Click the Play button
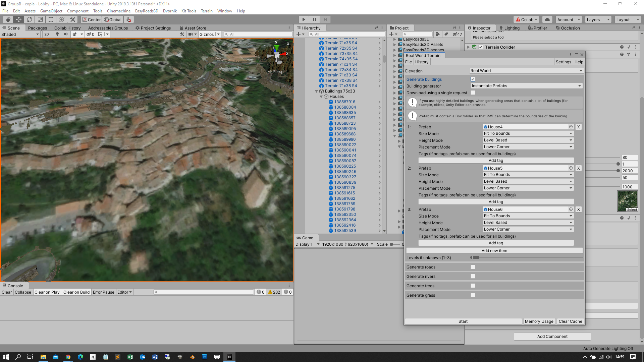The image size is (644, 362). coord(304,19)
